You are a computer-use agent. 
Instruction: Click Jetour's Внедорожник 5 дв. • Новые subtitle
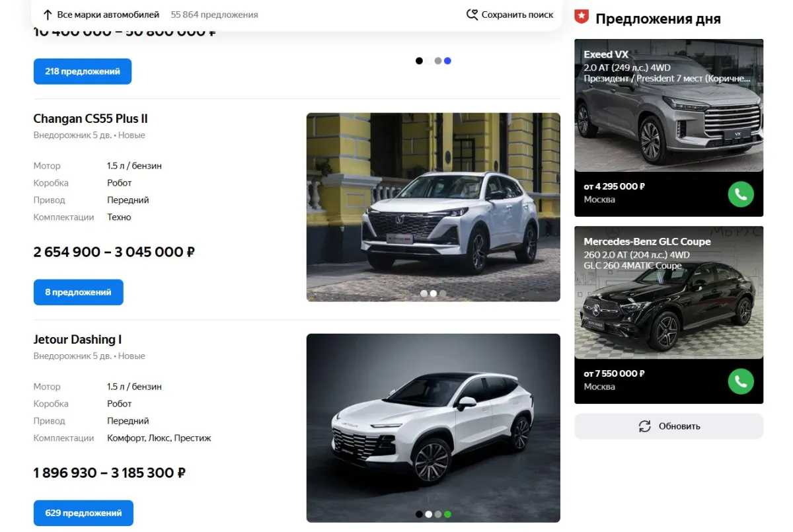pyautogui.click(x=89, y=356)
